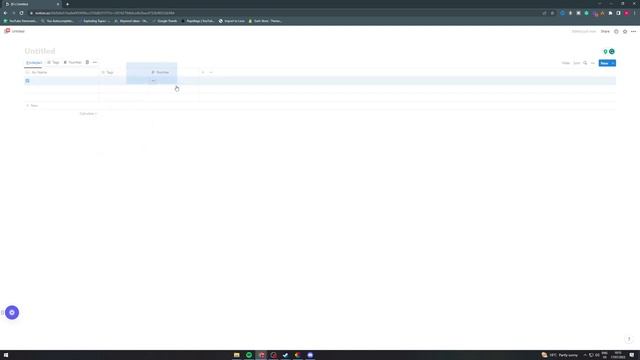Open the Calculate dropdown under the Name column

(88, 113)
